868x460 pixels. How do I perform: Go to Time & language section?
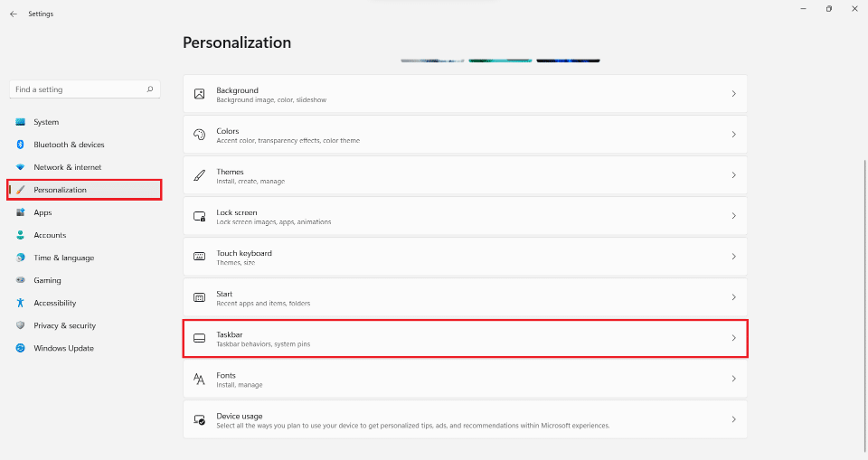(x=63, y=258)
